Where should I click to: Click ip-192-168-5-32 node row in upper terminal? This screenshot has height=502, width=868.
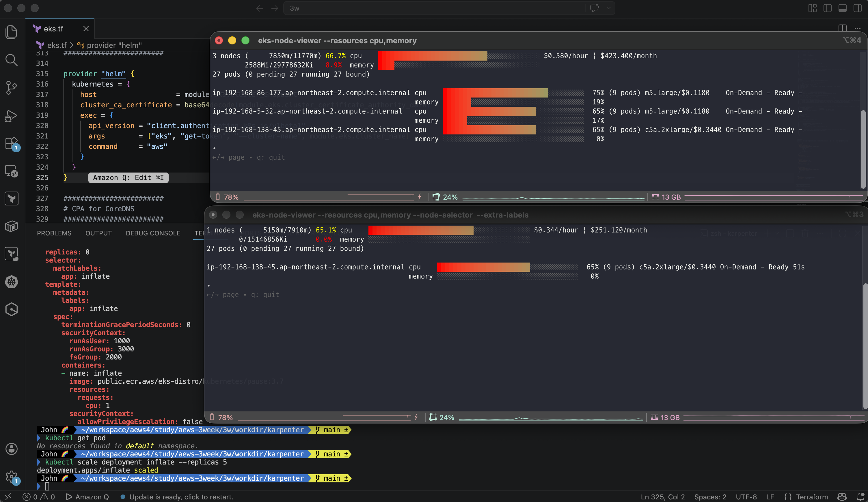pyautogui.click(x=507, y=111)
